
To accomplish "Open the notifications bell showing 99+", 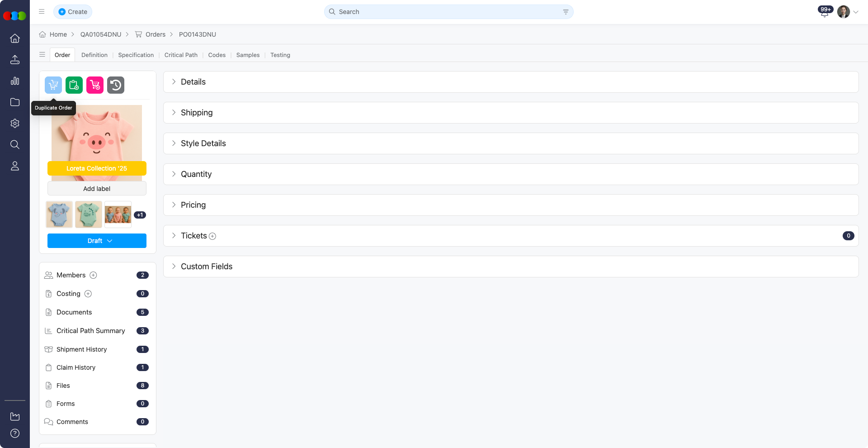I will pos(824,12).
